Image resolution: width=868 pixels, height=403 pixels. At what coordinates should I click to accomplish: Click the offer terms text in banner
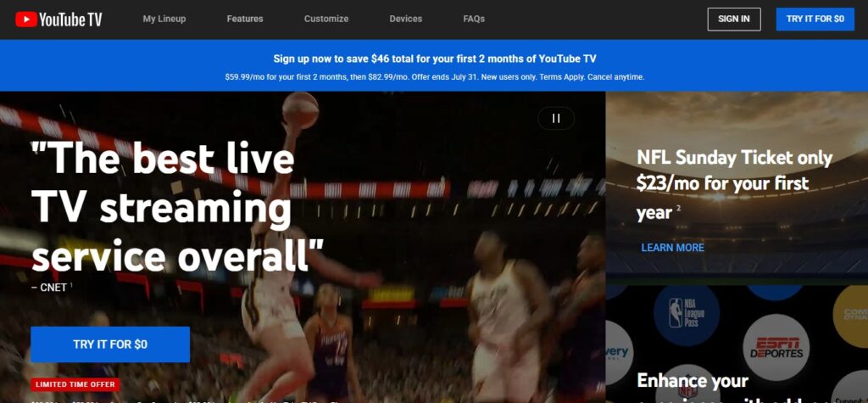435,77
